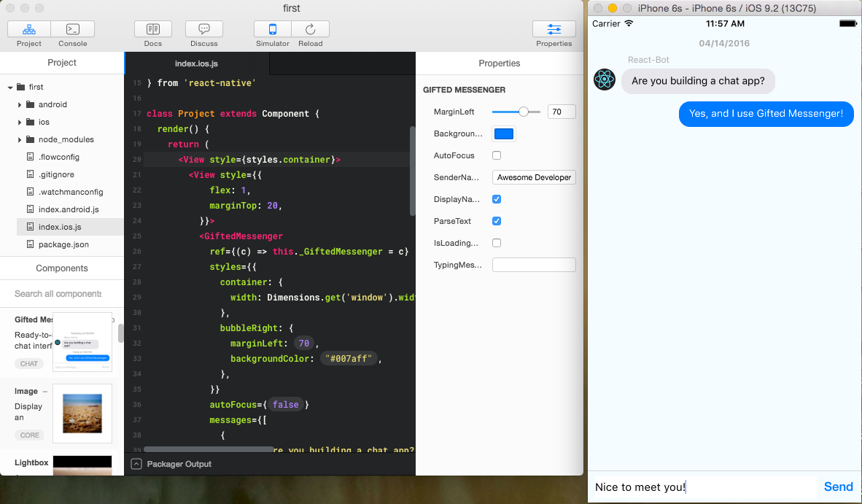This screenshot has width=862, height=504.
Task: Click the components list scrollbar
Action: click(x=121, y=333)
